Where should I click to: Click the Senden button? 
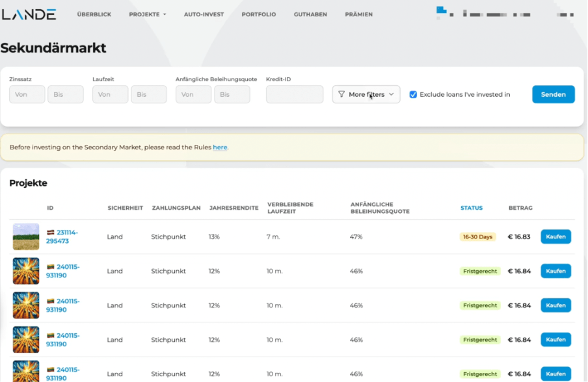[553, 94]
